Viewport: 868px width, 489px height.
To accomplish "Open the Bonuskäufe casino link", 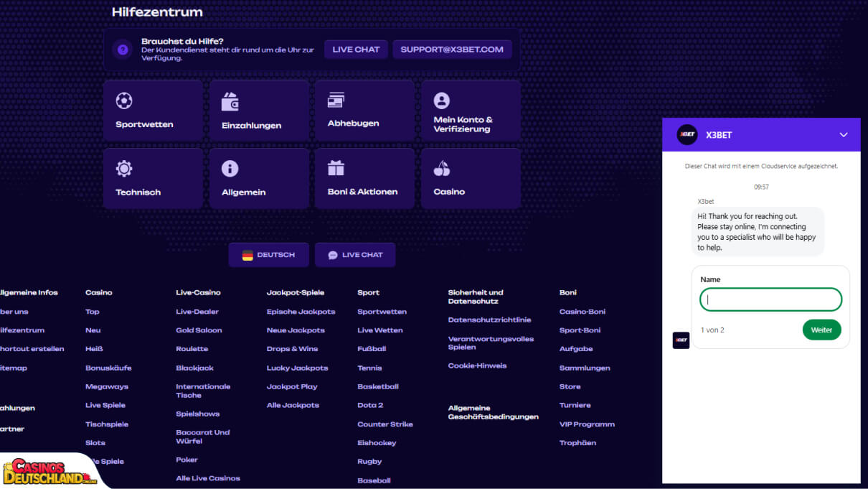I will (x=108, y=368).
